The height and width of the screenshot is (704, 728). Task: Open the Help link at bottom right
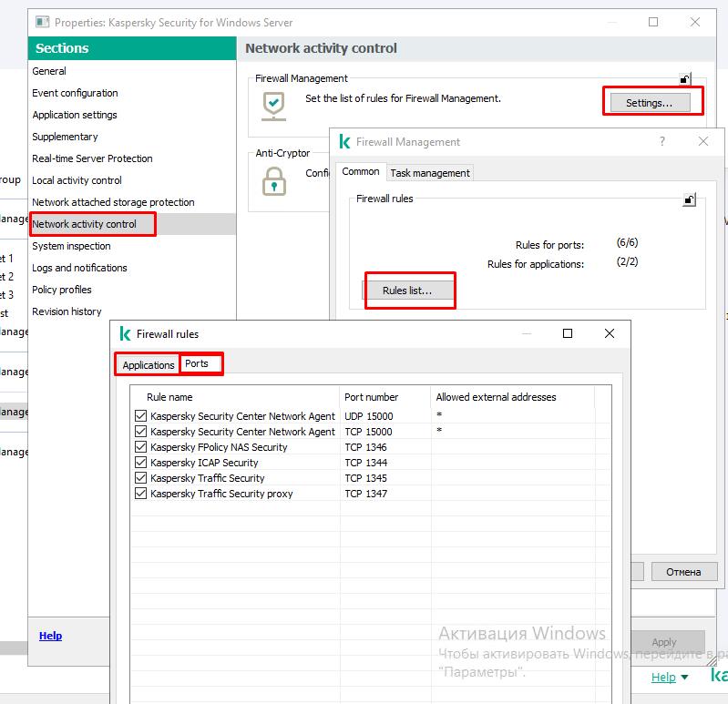(x=663, y=677)
